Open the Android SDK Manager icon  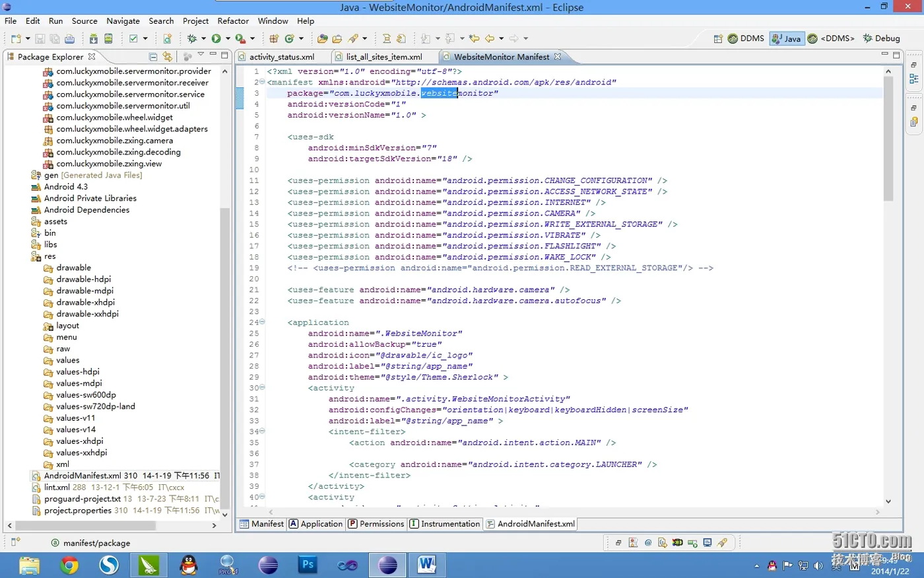click(93, 39)
